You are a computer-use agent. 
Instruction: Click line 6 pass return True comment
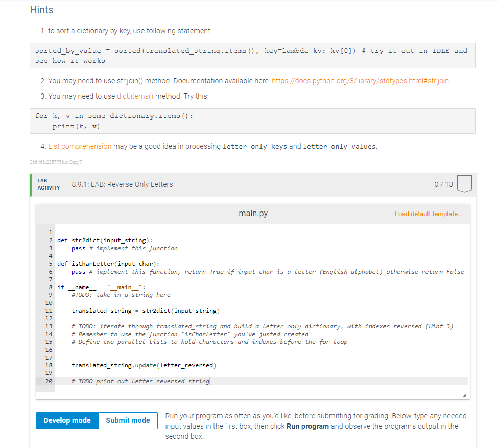click(x=268, y=272)
